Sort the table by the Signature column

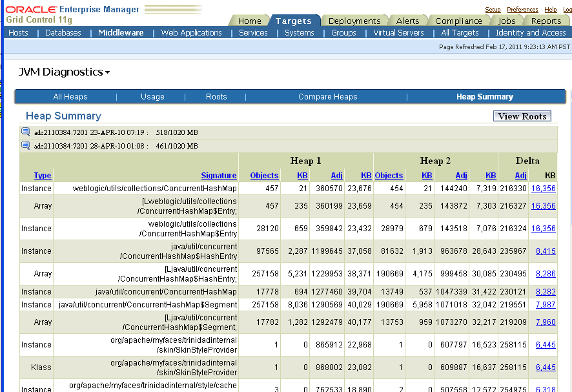(219, 176)
